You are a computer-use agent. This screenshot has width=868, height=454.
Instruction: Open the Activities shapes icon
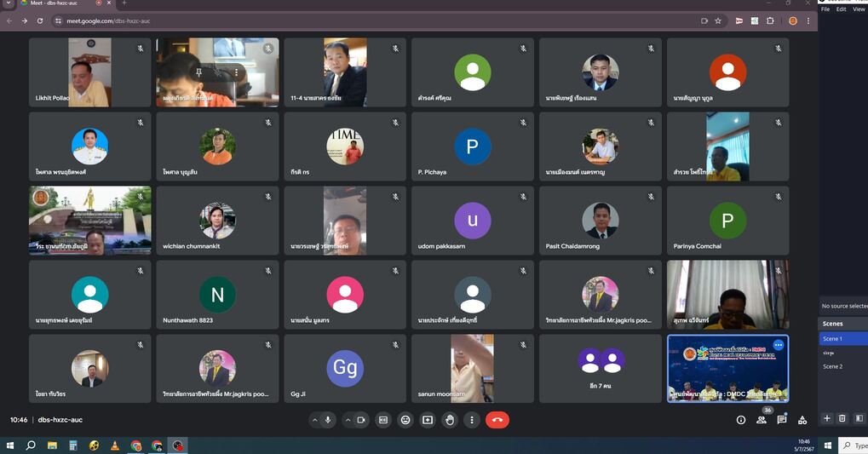pyautogui.click(x=802, y=420)
